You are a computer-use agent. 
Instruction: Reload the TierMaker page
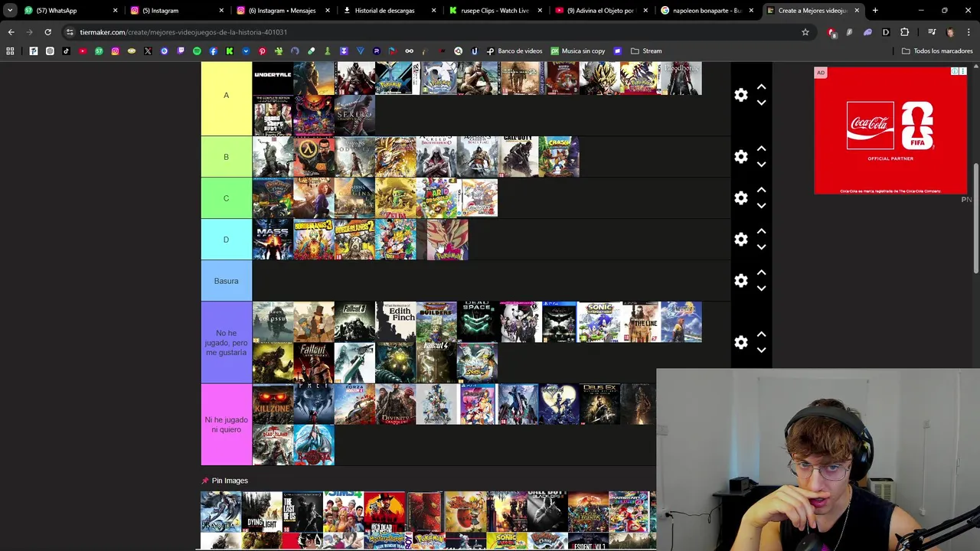point(47,32)
